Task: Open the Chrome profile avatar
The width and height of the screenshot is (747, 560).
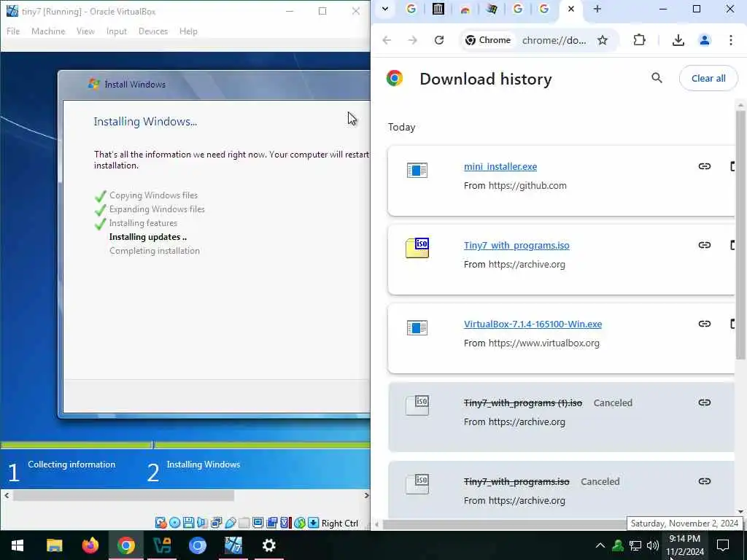Action: (705, 40)
